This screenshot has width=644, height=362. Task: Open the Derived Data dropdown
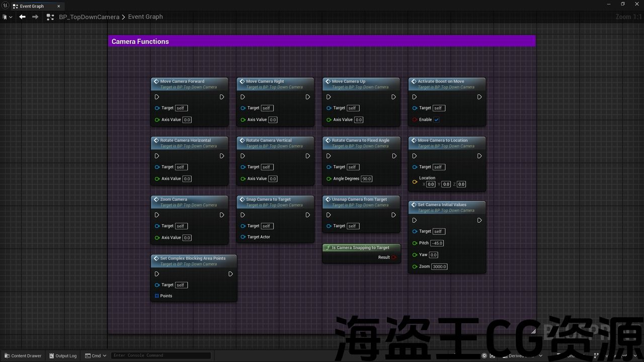tap(521, 355)
